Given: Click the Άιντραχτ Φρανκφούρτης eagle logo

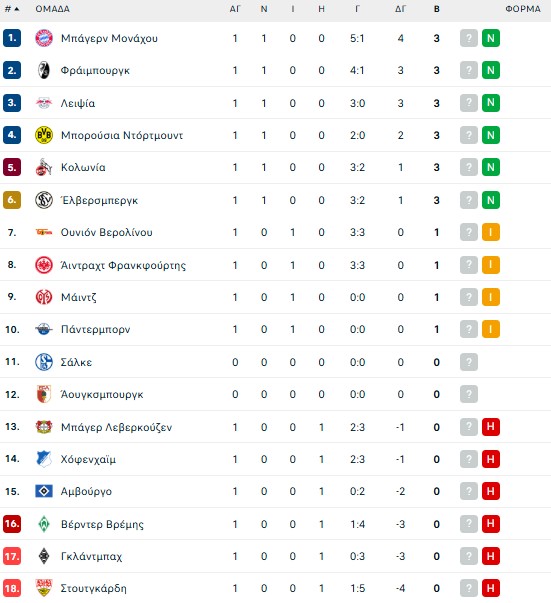Looking at the screenshot, I should 44,265.
